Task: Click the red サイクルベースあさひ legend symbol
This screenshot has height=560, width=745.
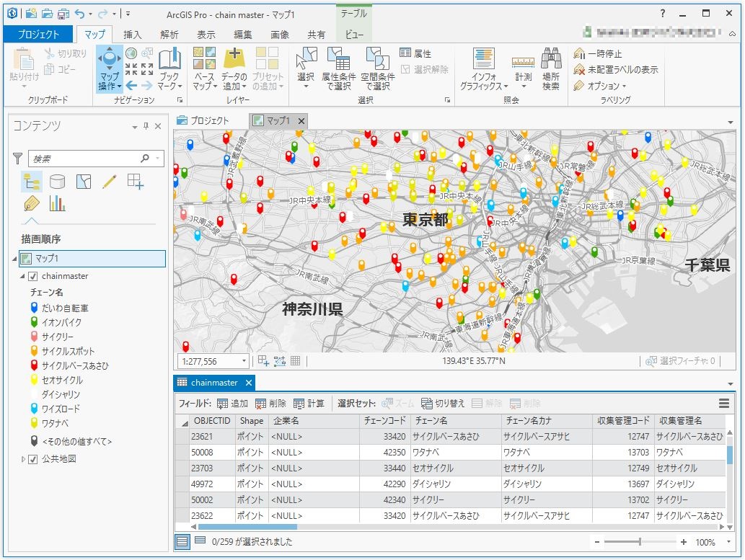Action: [x=34, y=365]
